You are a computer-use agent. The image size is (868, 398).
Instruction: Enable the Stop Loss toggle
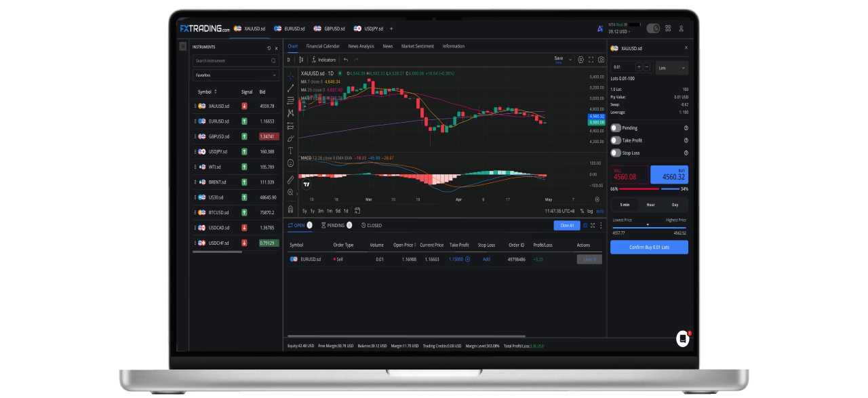pos(616,153)
